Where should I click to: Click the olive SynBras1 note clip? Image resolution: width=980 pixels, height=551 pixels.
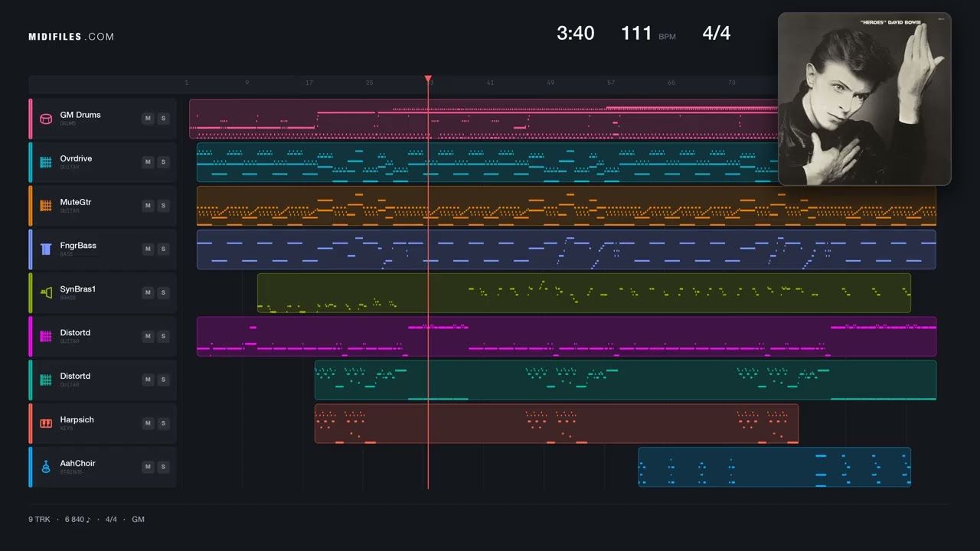[x=584, y=293]
